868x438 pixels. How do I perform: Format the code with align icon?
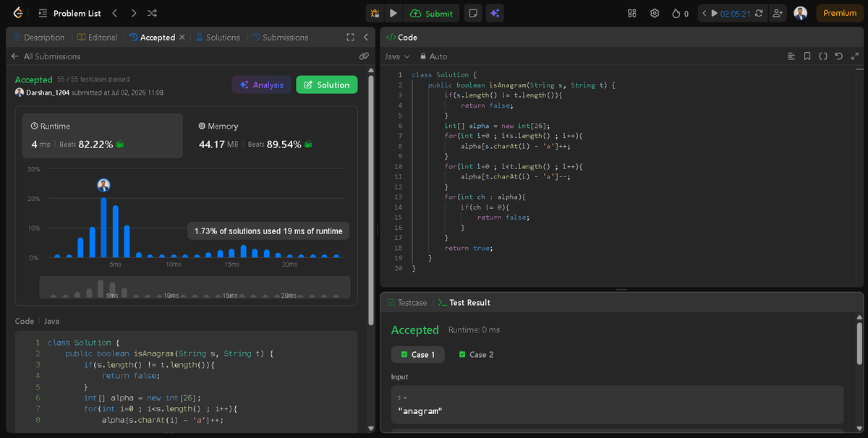[791, 56]
